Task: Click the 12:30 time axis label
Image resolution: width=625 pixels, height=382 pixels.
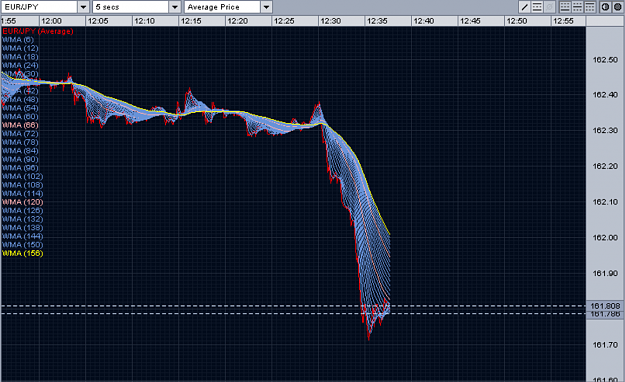Action: point(331,21)
